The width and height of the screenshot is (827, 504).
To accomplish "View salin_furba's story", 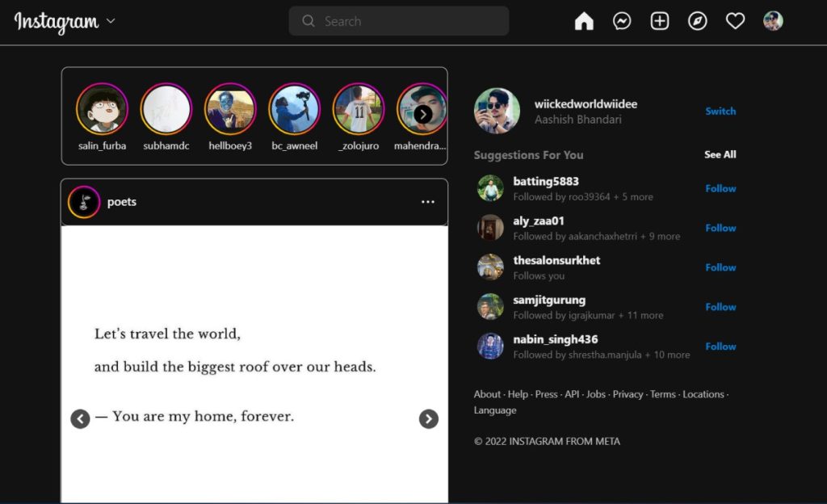I will tap(102, 109).
